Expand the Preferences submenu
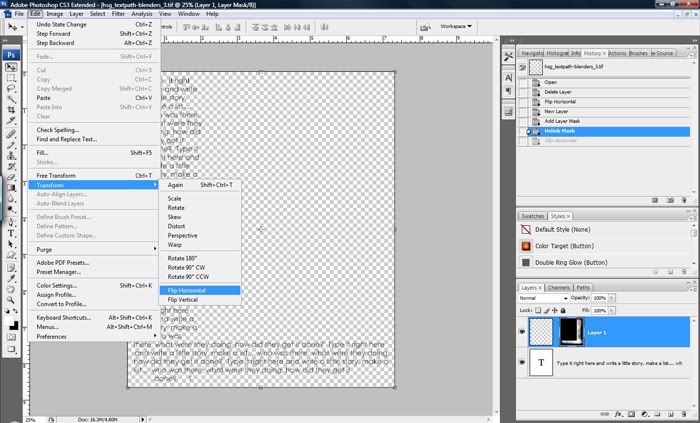The height and width of the screenshot is (423, 700). 93,336
